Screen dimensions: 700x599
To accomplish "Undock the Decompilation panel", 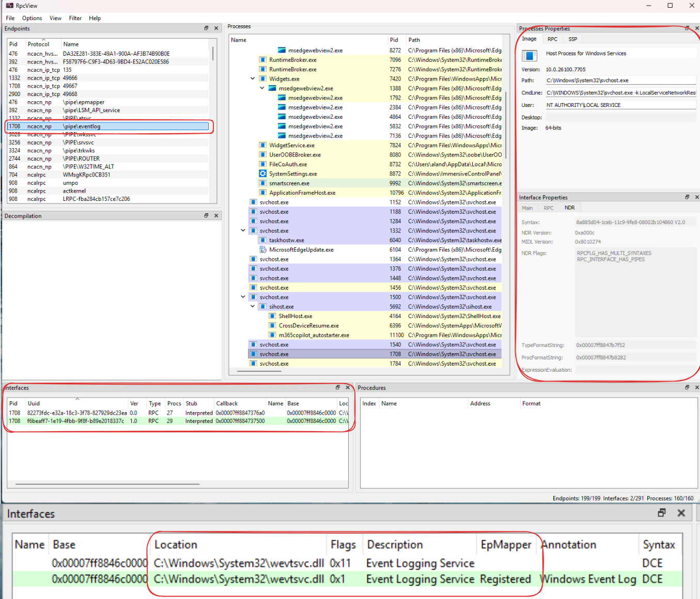I will [206, 216].
